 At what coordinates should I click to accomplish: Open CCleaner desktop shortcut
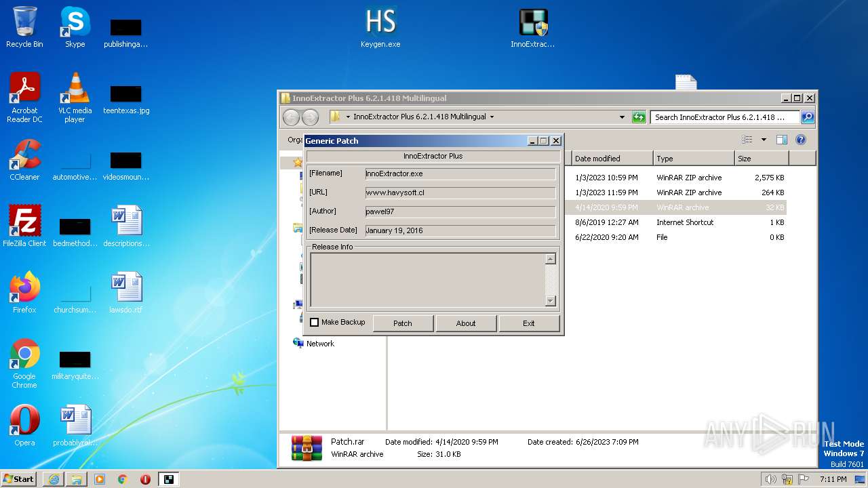24,160
